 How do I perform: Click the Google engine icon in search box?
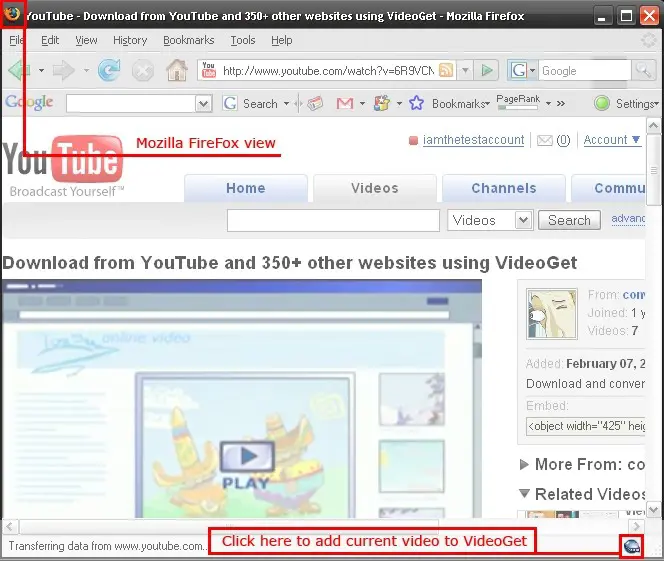click(519, 70)
